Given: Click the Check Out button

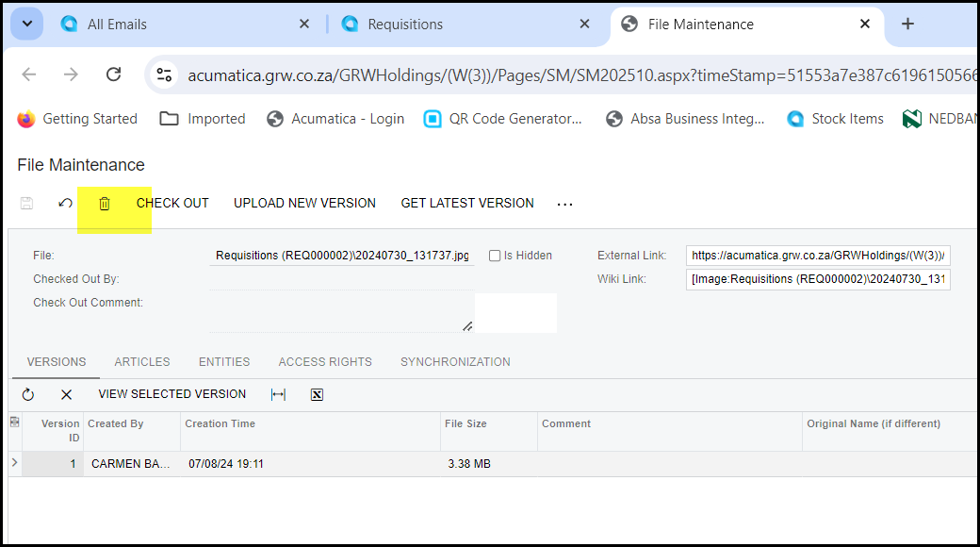Looking at the screenshot, I should click(172, 204).
